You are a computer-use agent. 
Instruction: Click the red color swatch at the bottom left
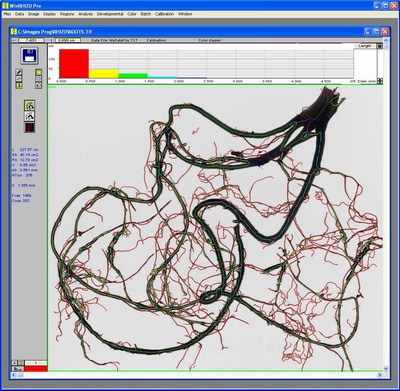36,369
